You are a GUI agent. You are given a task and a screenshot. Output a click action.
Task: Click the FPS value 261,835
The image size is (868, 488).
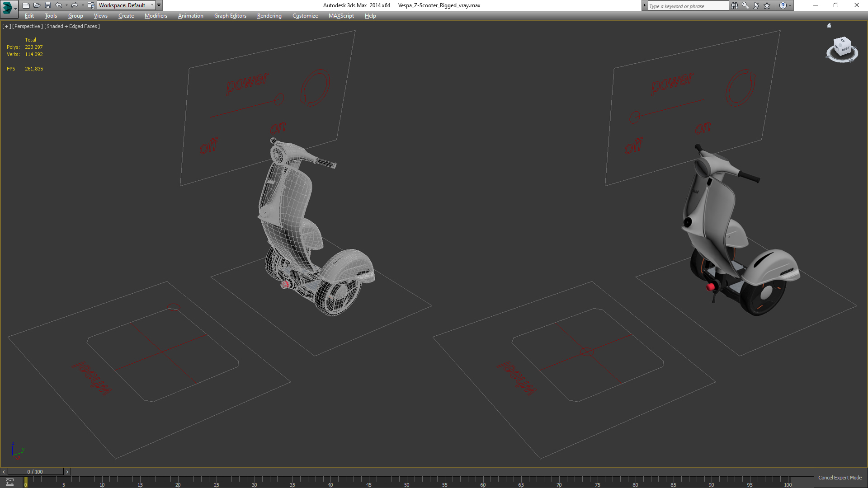pyautogui.click(x=34, y=69)
